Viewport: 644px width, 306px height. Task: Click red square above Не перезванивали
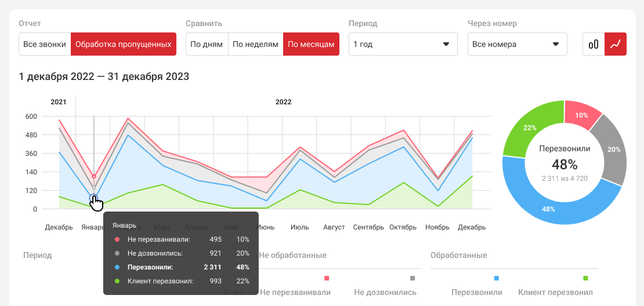(327, 279)
